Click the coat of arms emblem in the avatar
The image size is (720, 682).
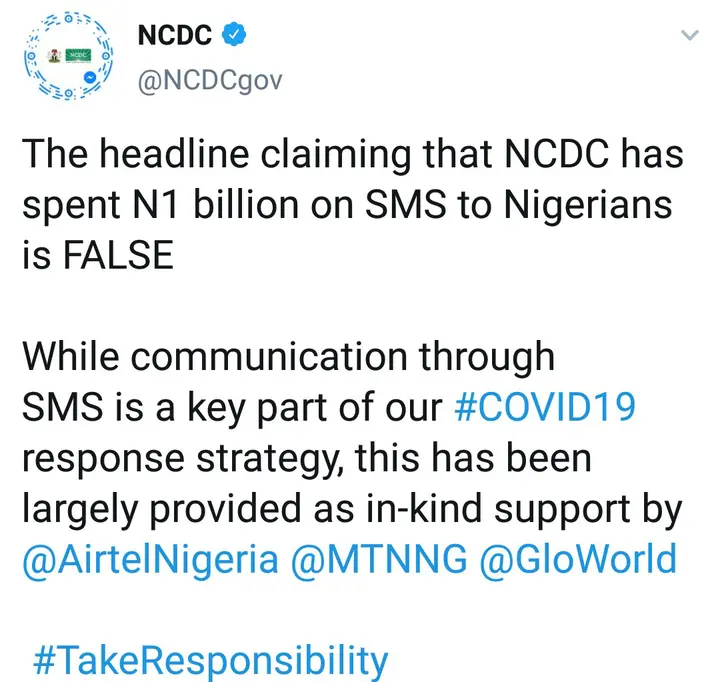point(55,56)
